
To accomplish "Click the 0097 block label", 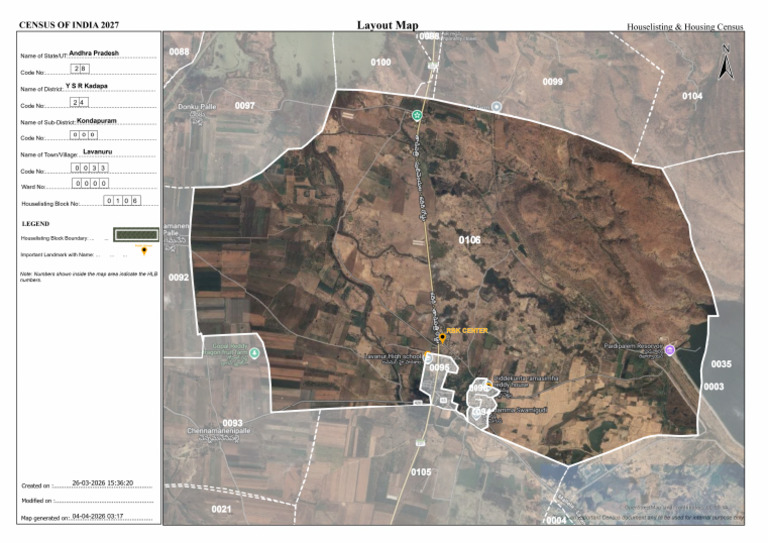I will coord(244,106).
